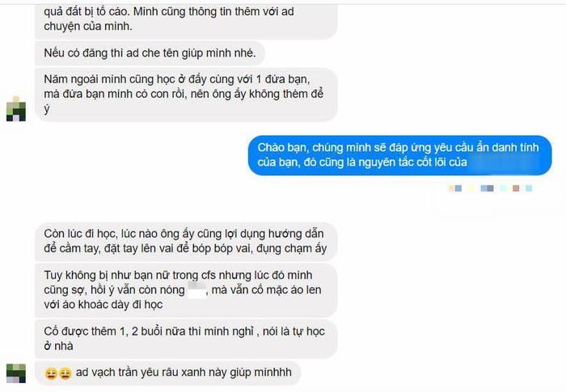Select the message starting 'Còn lúc đi học'

pyautogui.click(x=186, y=241)
